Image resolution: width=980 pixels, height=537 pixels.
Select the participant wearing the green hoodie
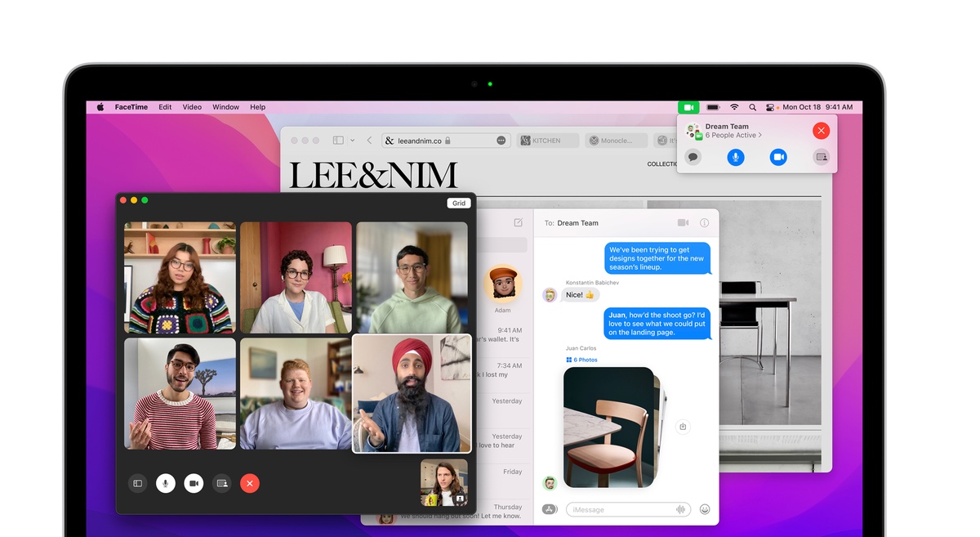pos(412,278)
